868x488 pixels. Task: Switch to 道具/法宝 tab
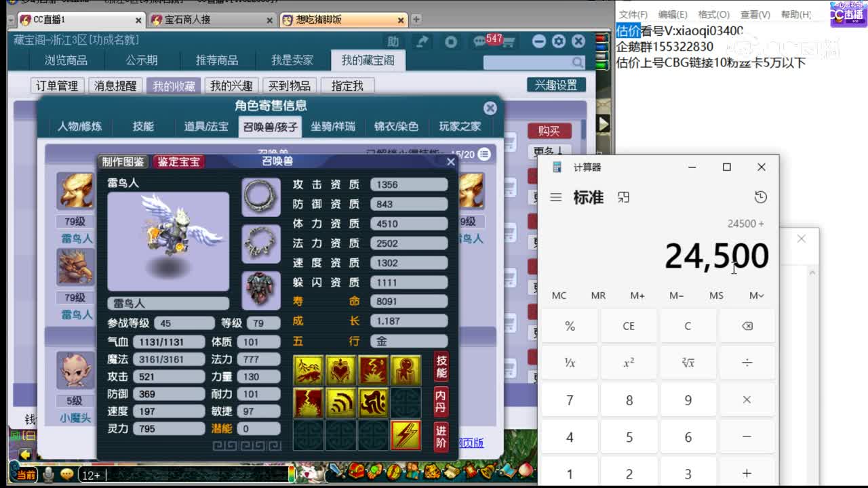coord(206,127)
